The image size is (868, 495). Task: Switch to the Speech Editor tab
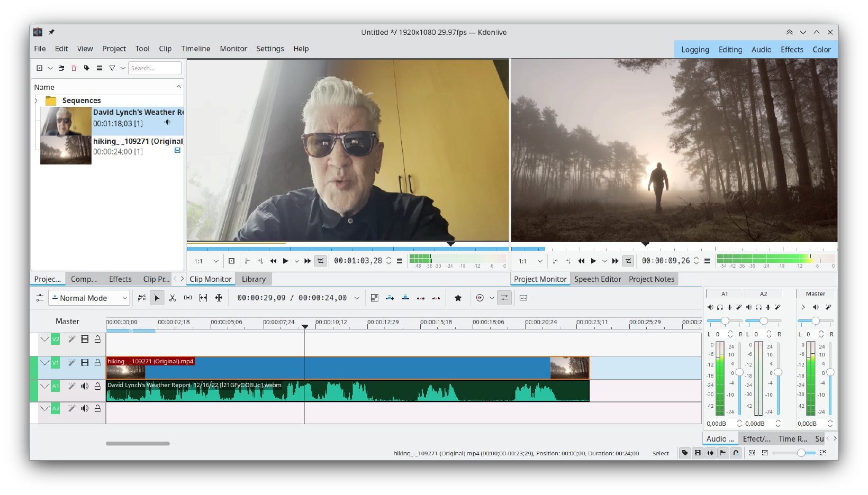point(598,279)
